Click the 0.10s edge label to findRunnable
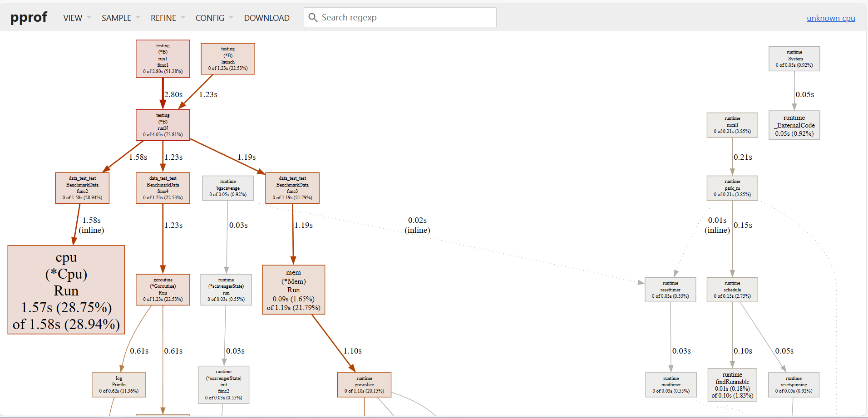Viewport: 868px width, 418px height. 743,351
